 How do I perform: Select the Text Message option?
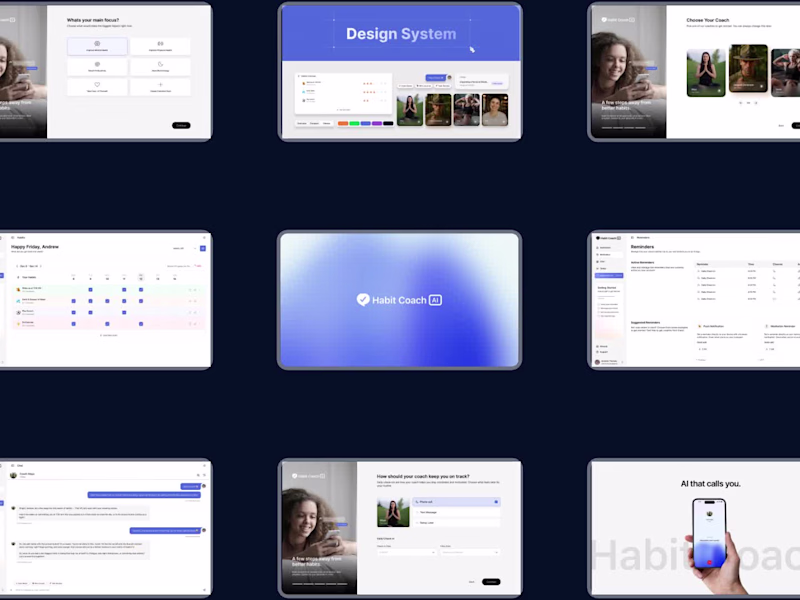coord(457,512)
